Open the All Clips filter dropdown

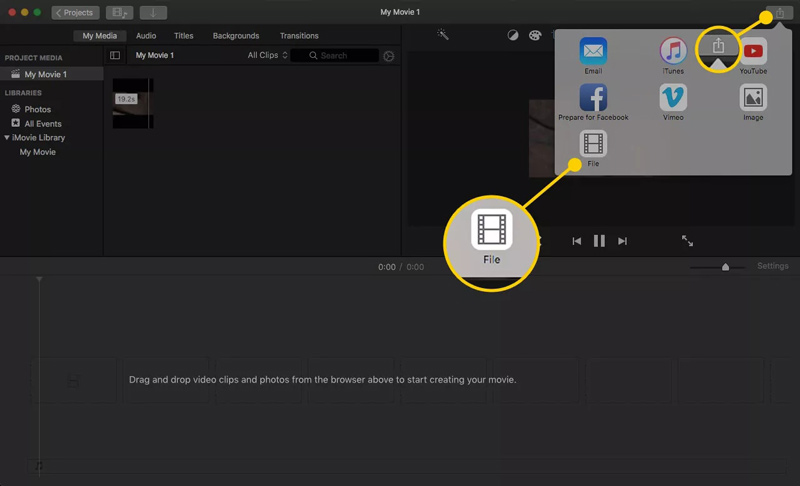(x=267, y=56)
